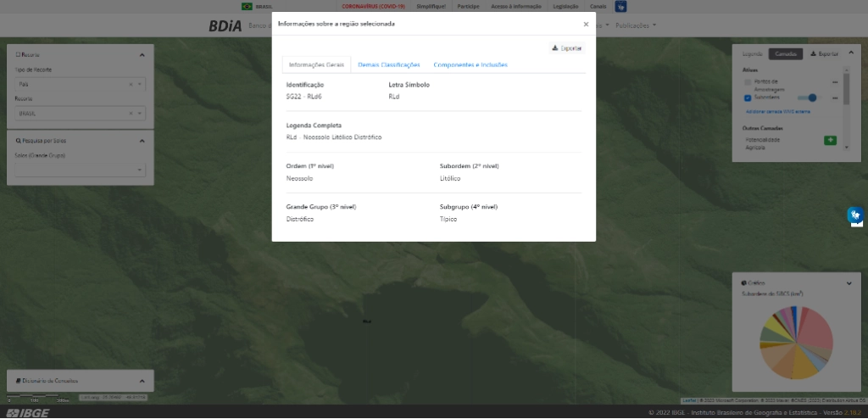
Task: Open the Participe link
Action: point(468,7)
